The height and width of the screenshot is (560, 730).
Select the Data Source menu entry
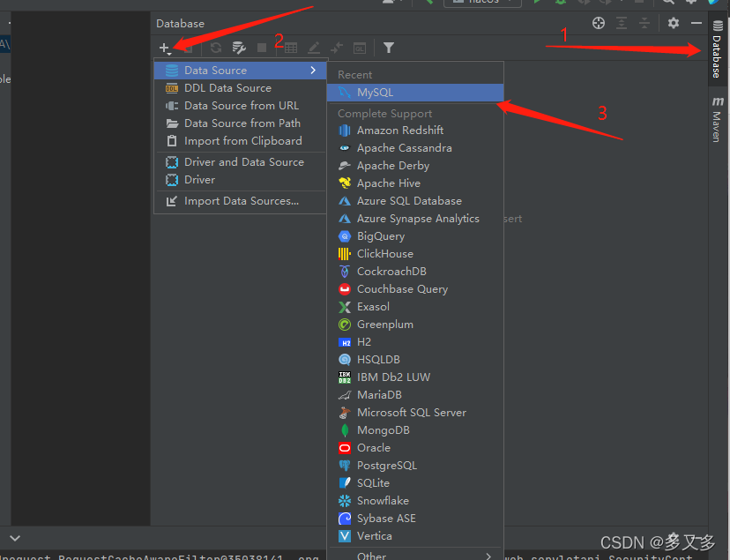240,71
